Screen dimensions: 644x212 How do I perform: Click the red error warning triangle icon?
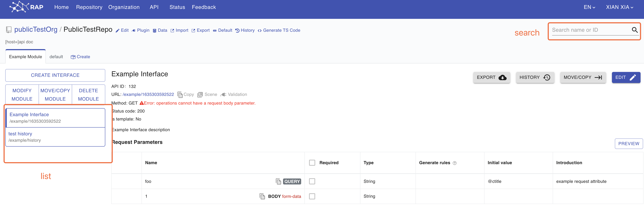[x=142, y=103]
